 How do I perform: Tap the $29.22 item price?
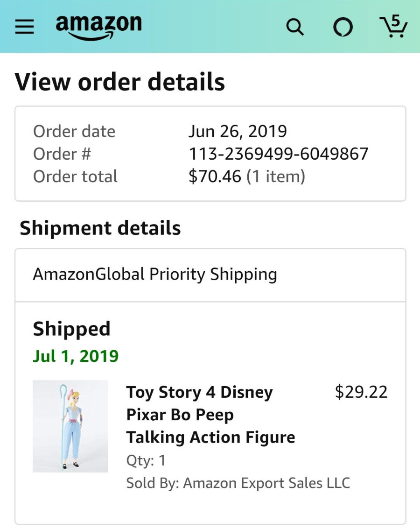tap(361, 392)
